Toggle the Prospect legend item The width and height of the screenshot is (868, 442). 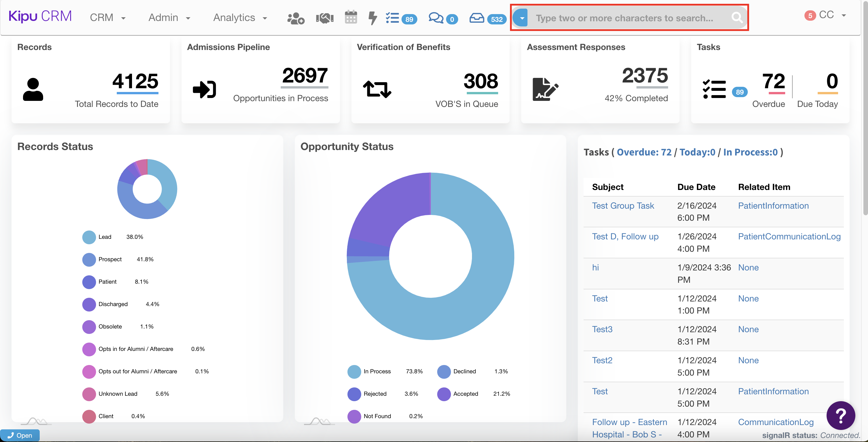(110, 259)
